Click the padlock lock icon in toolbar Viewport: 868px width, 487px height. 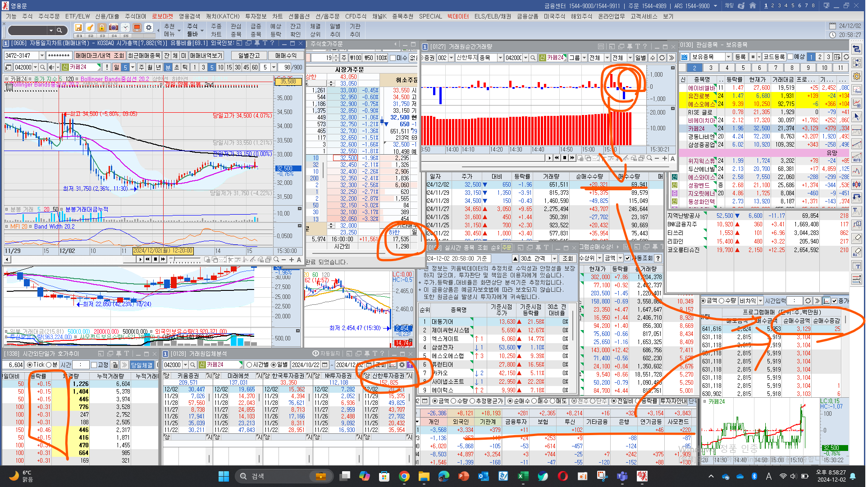[x=102, y=28]
